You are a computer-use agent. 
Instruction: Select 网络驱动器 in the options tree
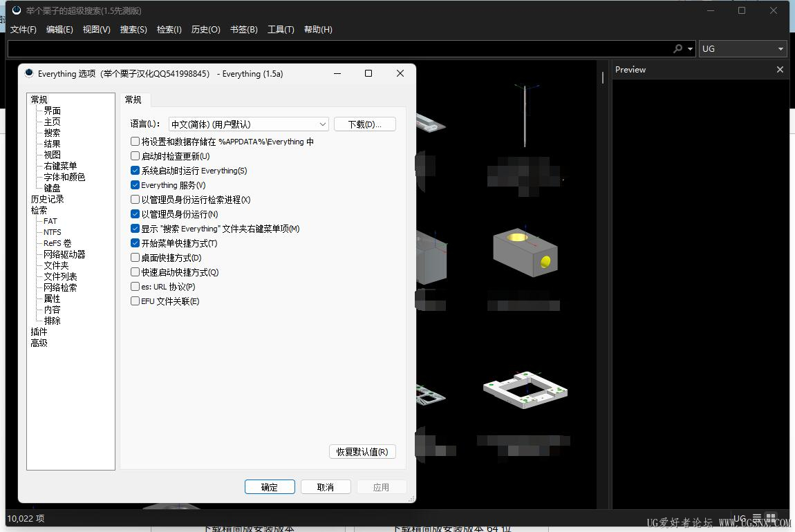pos(64,254)
